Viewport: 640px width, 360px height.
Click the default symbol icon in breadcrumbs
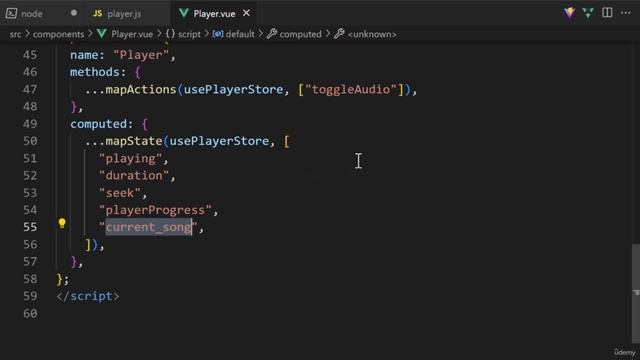(218, 34)
